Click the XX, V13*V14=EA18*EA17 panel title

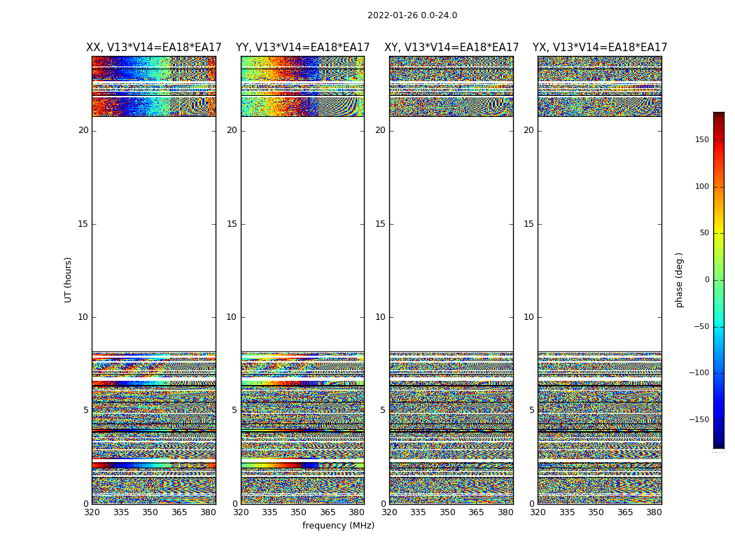[x=154, y=48]
